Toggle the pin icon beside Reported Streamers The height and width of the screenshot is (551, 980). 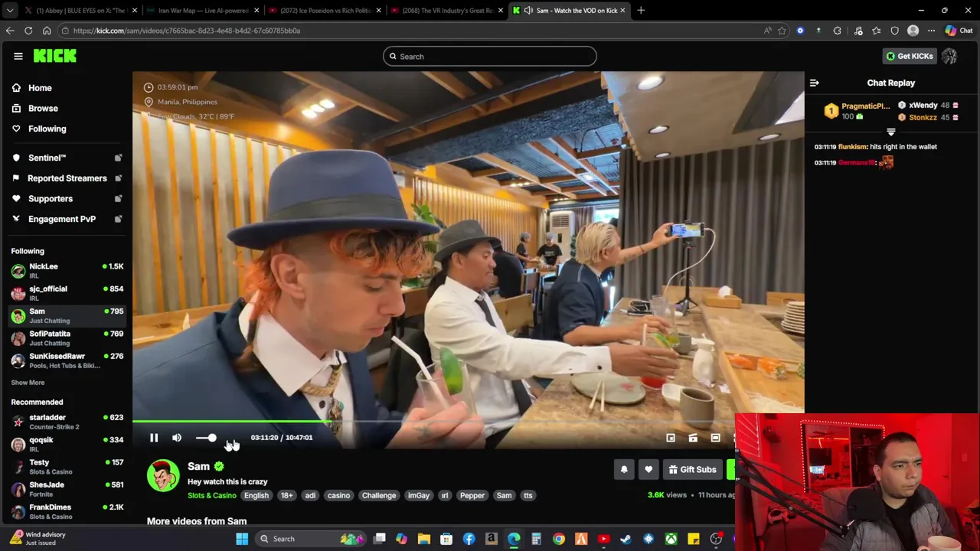pos(118,178)
